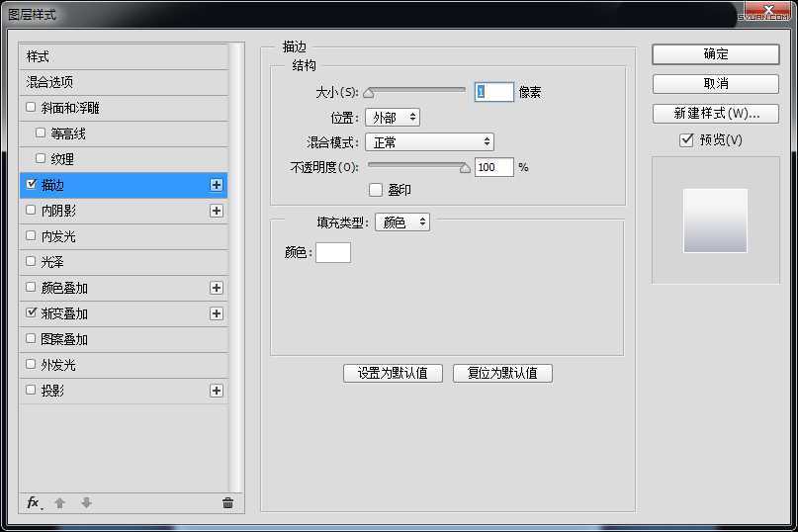Click the 设置为默认值 button
This screenshot has width=798, height=532.
(393, 373)
